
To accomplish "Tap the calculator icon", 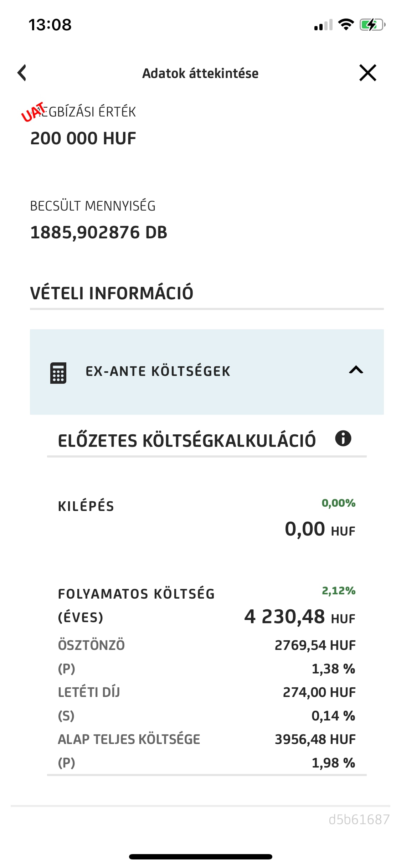I will [x=58, y=373].
